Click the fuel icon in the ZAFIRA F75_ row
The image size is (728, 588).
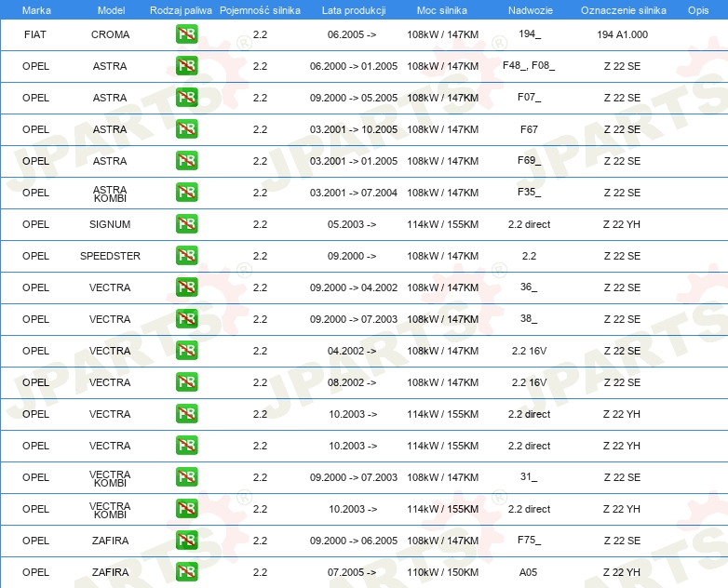[x=186, y=541]
